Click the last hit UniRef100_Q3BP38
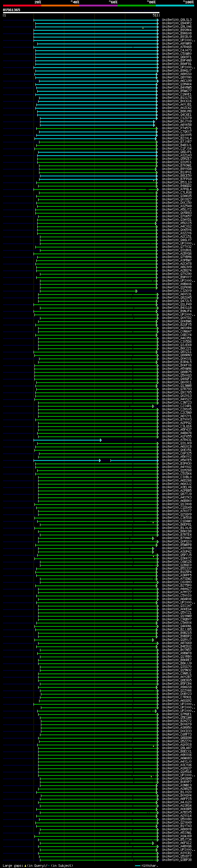This screenshot has height=868, width=197. [x=176, y=860]
